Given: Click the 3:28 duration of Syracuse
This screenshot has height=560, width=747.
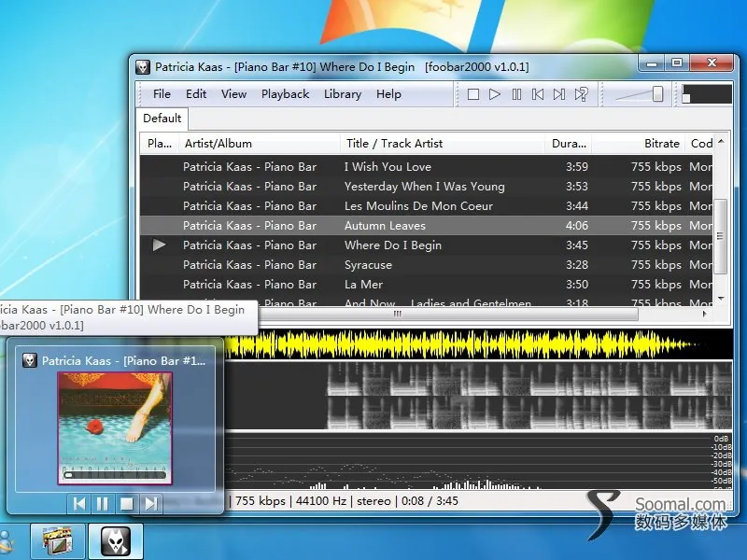Looking at the screenshot, I should (576, 265).
